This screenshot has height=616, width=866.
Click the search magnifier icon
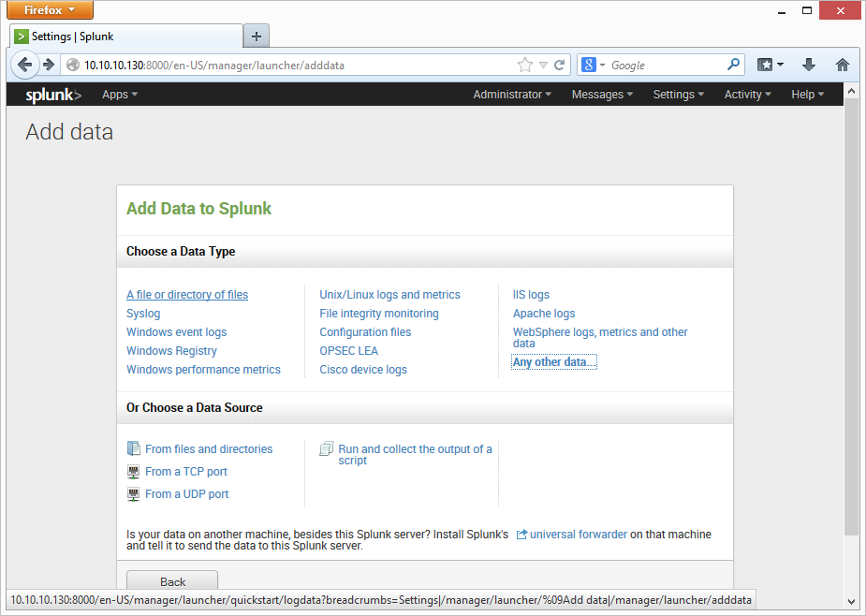733,65
